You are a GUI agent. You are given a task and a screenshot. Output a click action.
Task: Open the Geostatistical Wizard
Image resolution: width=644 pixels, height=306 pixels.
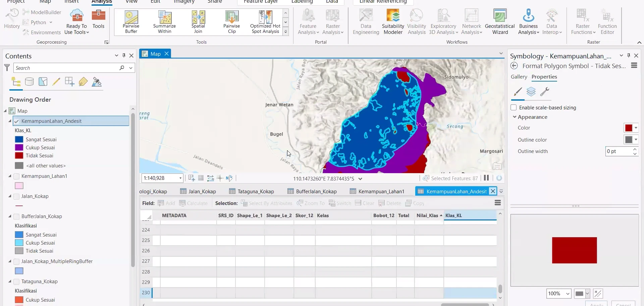[x=500, y=22]
